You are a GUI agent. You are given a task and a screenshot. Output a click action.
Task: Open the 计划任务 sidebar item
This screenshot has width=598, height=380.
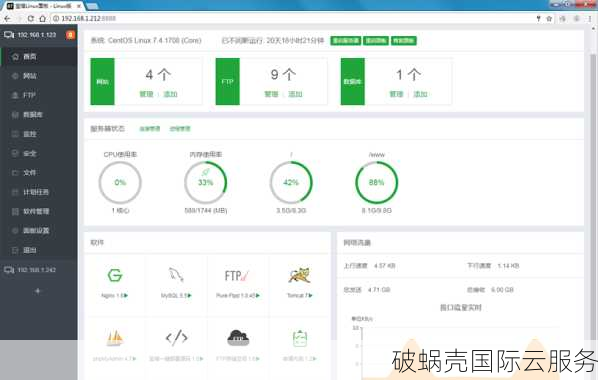click(x=38, y=192)
